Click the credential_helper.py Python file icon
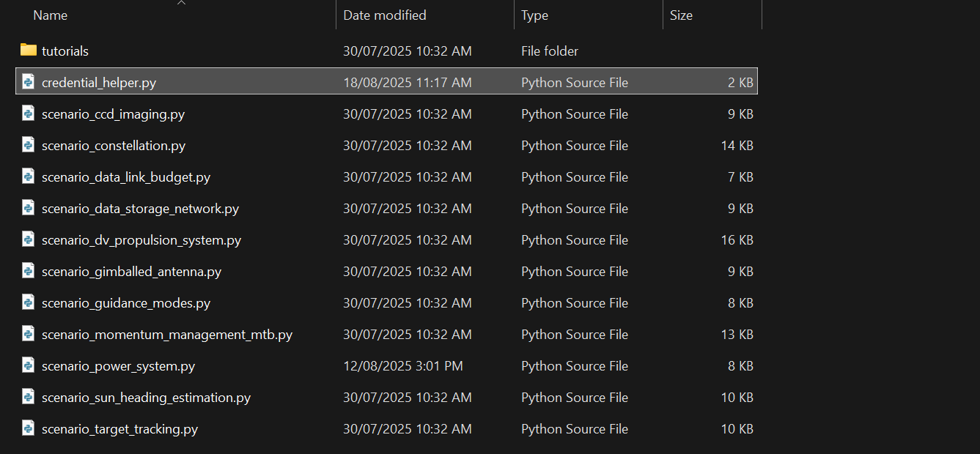 point(29,82)
